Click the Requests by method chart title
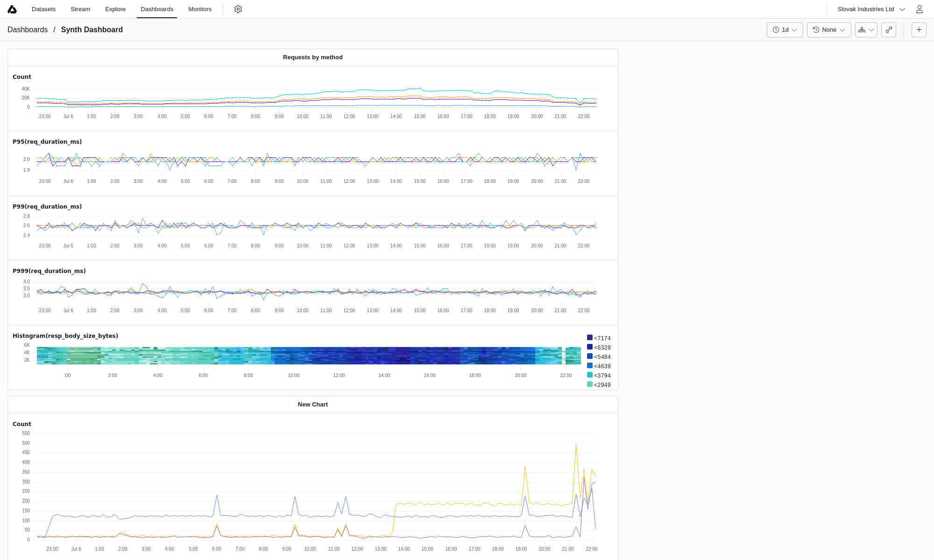 (312, 57)
